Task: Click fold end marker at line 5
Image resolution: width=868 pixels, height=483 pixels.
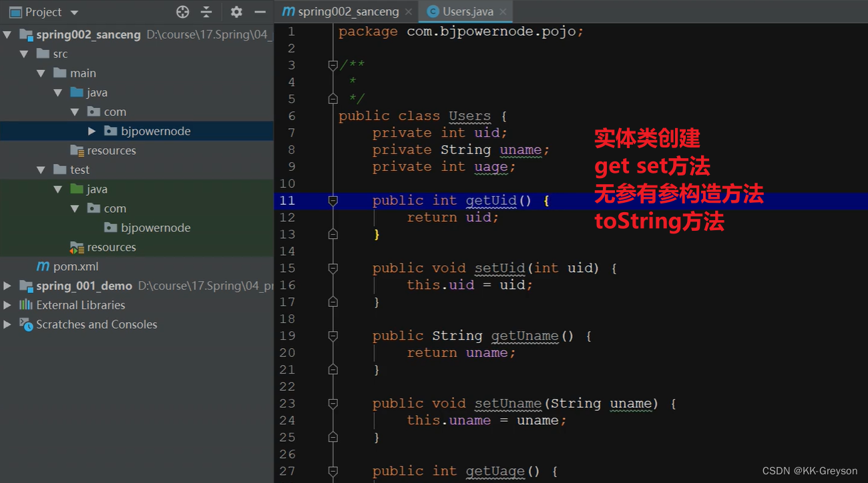Action: [333, 99]
